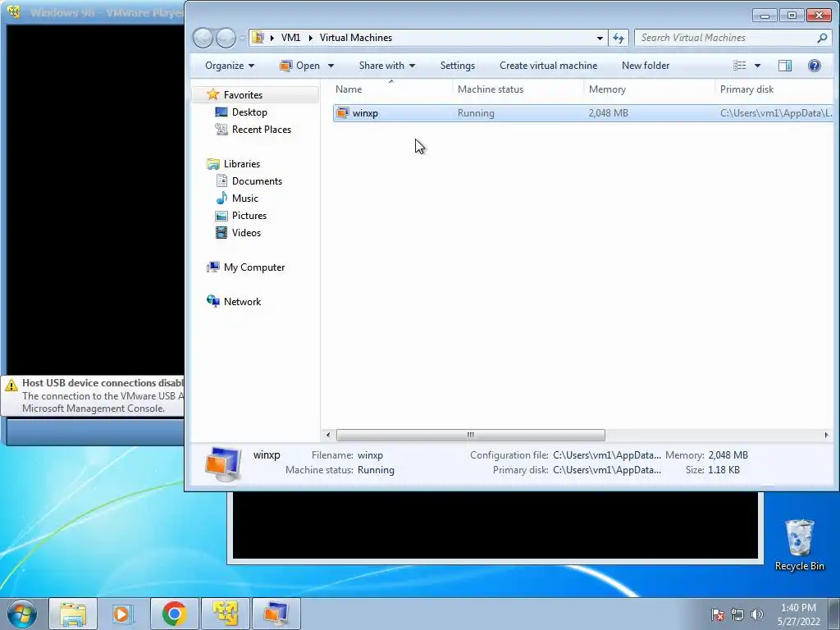Sort by the Memory column header
The width and height of the screenshot is (840, 630).
(x=650, y=89)
